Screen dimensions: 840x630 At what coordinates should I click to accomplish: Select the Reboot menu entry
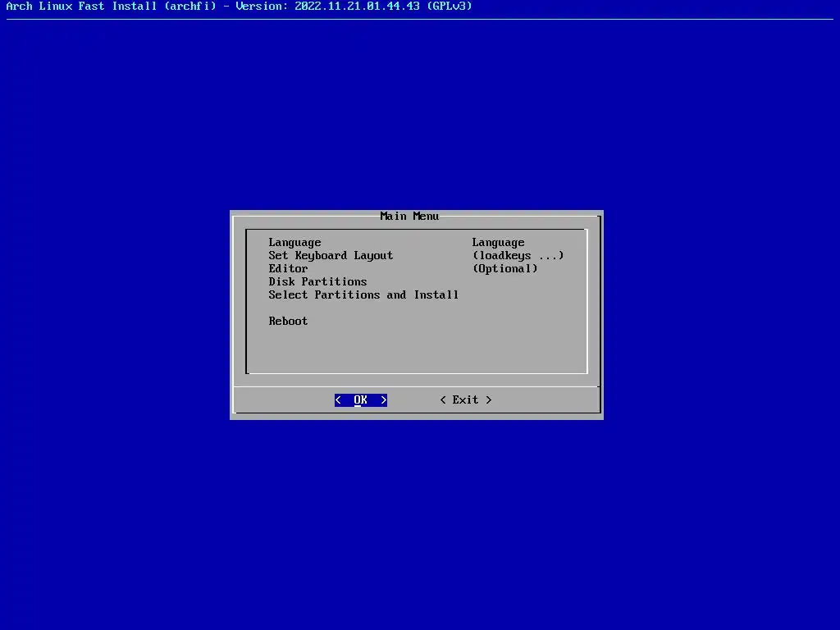tap(288, 321)
